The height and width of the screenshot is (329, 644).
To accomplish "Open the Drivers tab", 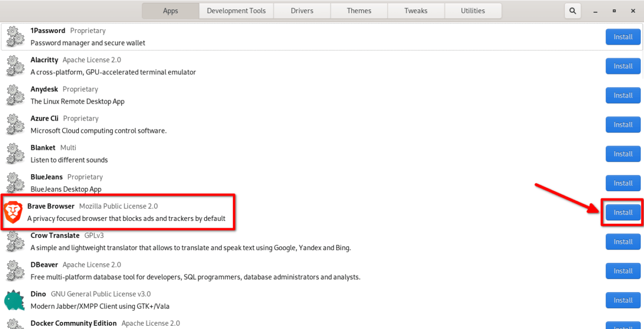I will 302,10.
